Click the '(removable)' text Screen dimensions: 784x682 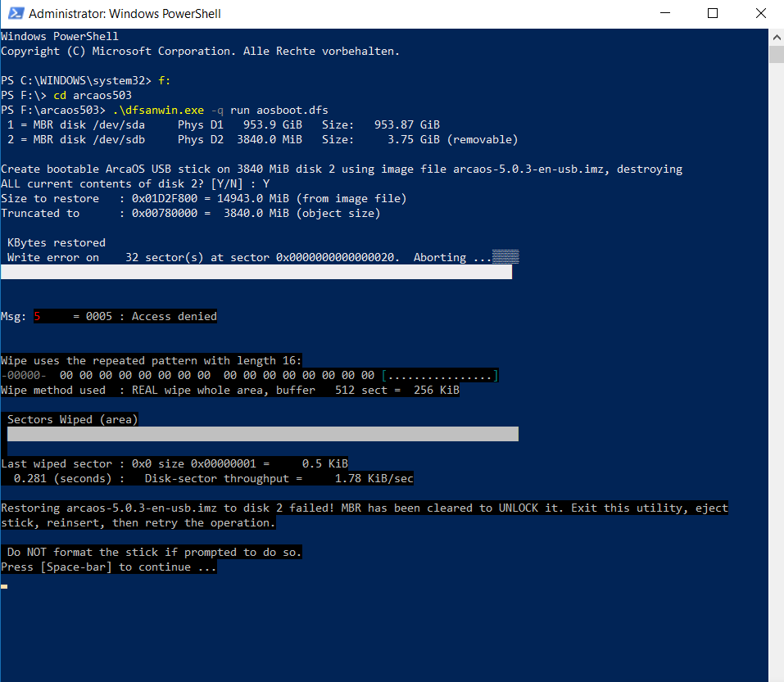click(x=483, y=140)
